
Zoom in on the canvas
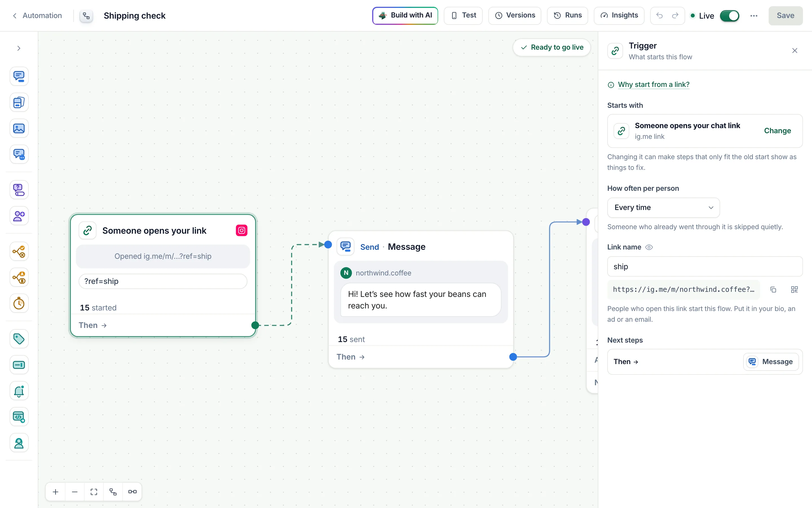pyautogui.click(x=56, y=492)
